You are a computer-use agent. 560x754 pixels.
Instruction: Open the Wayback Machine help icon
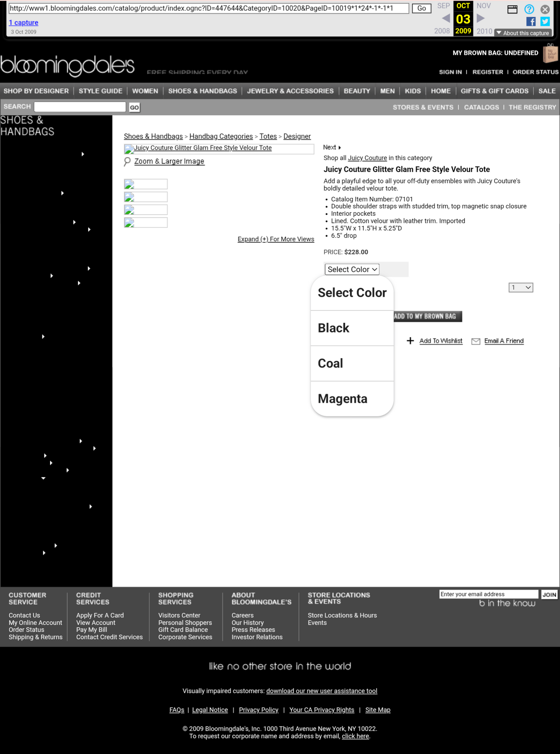(529, 9)
